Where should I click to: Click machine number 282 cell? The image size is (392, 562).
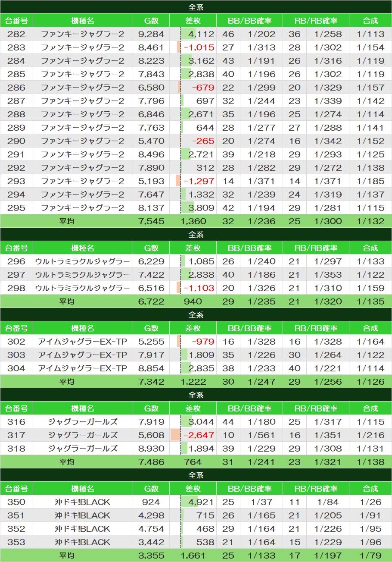tap(16, 34)
